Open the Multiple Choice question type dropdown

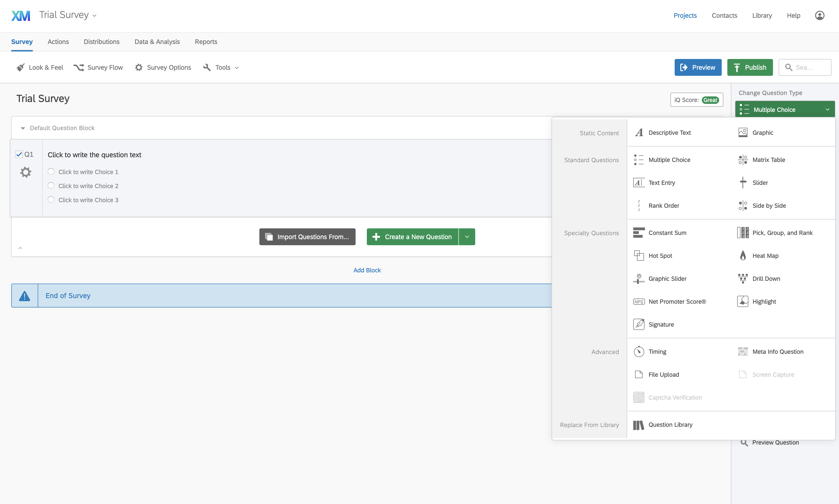click(785, 110)
